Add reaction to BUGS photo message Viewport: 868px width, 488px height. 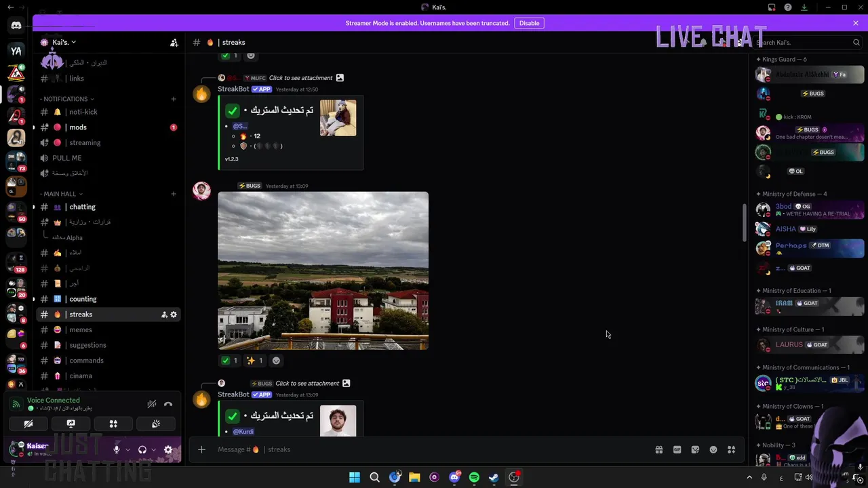coord(276,361)
